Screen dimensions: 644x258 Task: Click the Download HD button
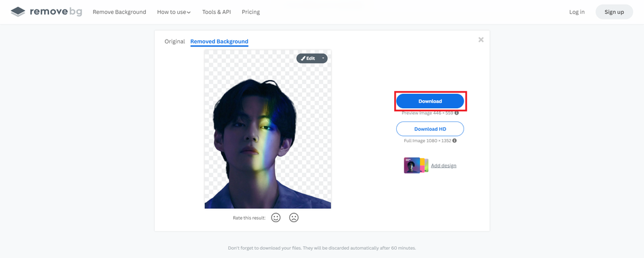(x=430, y=129)
